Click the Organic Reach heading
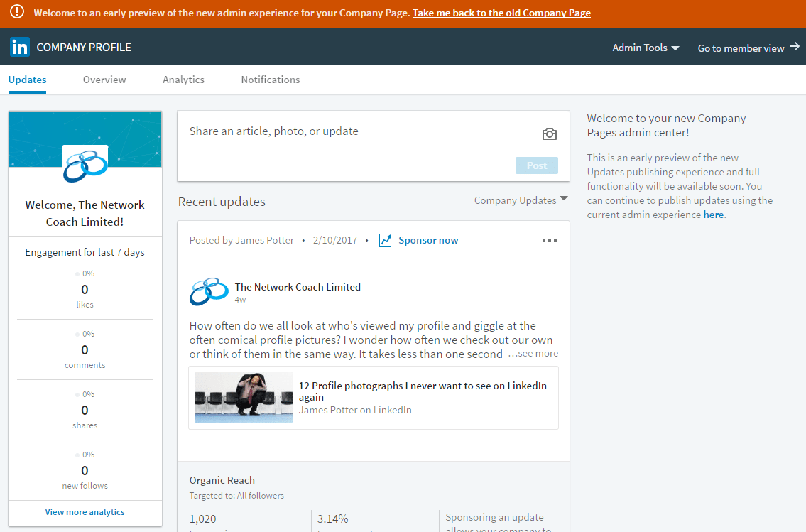 222,480
